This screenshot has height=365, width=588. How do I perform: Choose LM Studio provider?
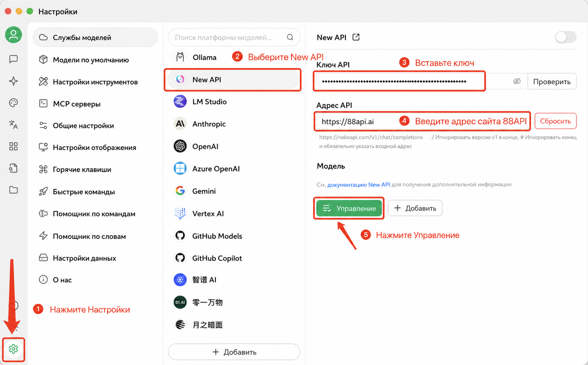234,102
